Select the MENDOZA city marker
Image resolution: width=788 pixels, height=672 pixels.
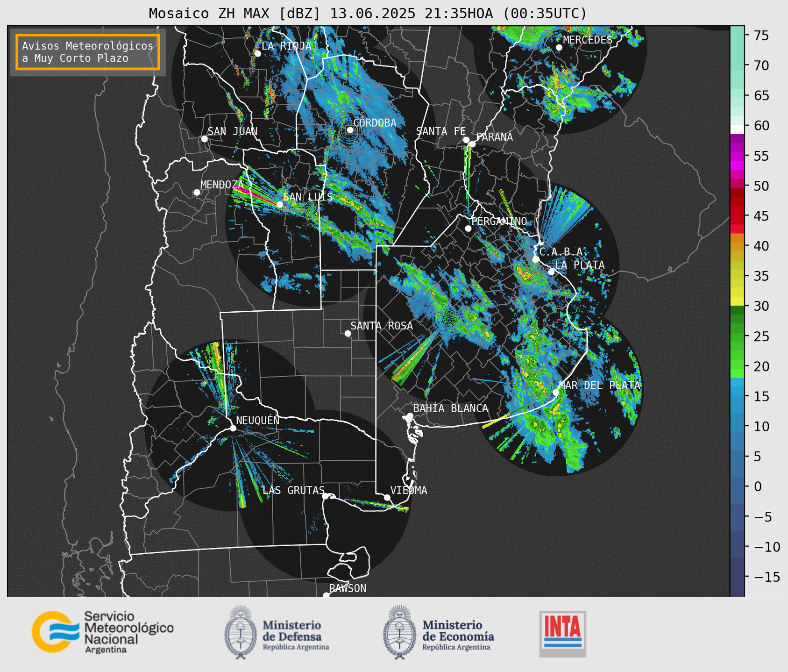[x=197, y=192]
